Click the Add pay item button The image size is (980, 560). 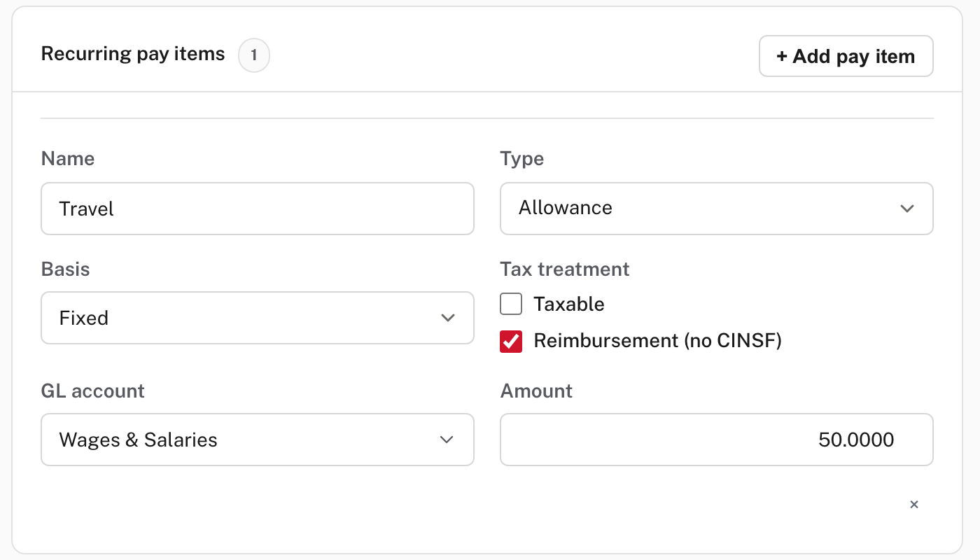(x=846, y=56)
